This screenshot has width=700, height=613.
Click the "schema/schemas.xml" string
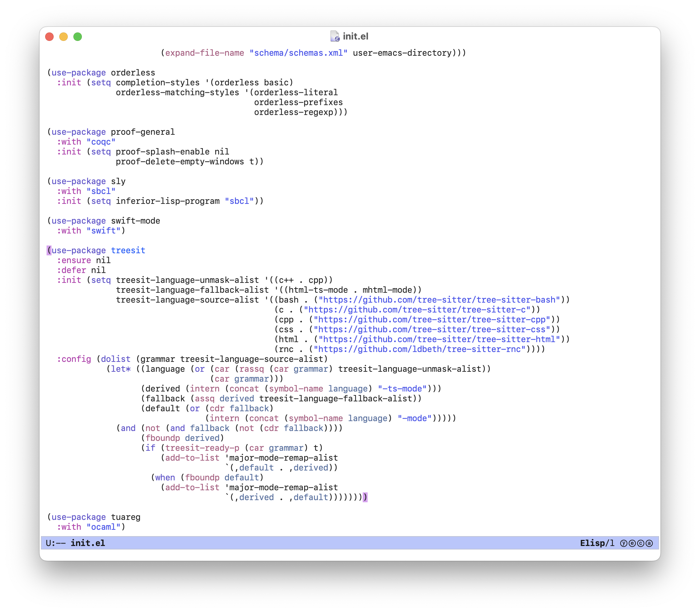pyautogui.click(x=298, y=53)
